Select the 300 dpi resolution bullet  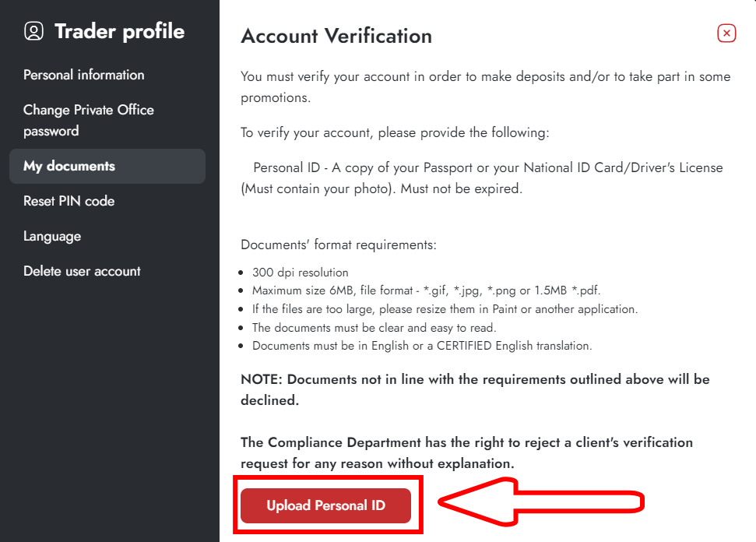click(x=300, y=273)
